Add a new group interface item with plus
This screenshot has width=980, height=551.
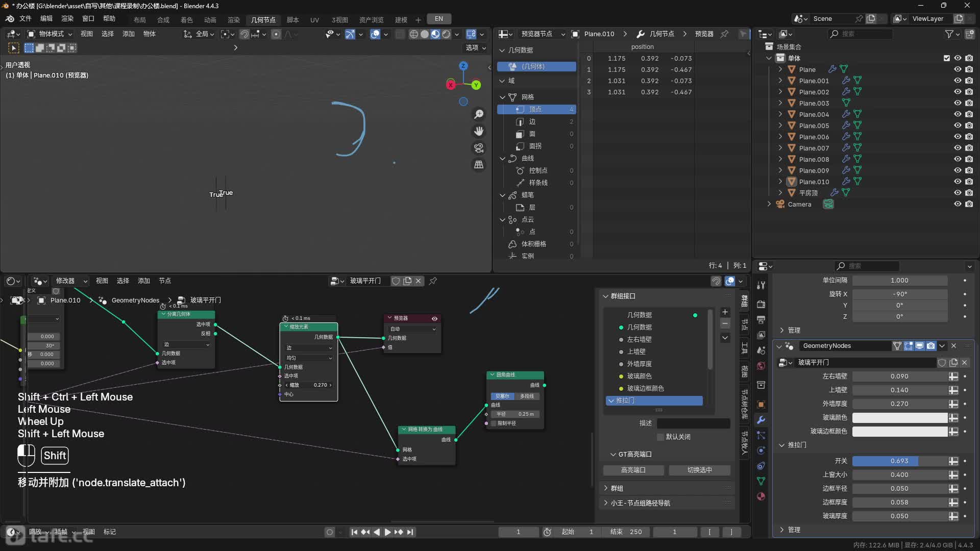pyautogui.click(x=725, y=312)
